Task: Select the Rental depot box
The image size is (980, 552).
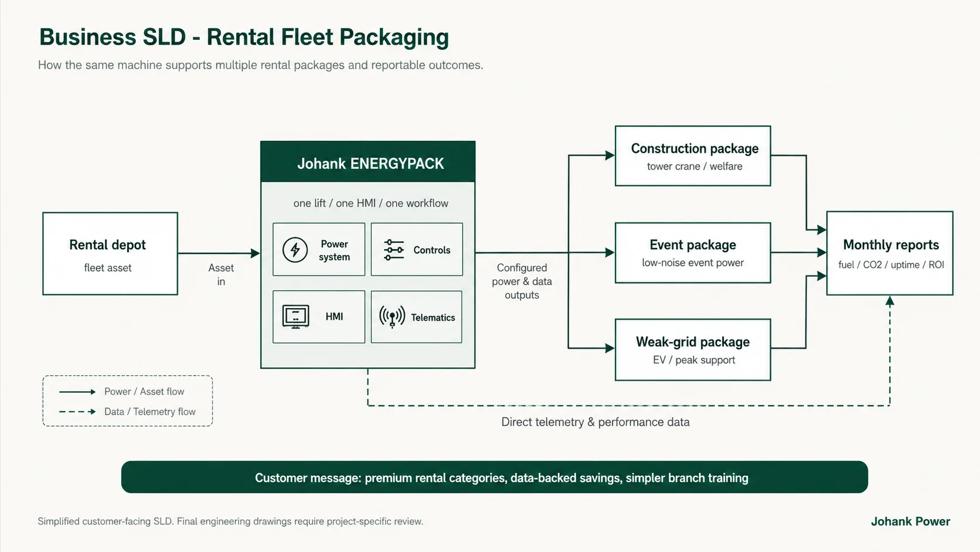Action: (110, 253)
